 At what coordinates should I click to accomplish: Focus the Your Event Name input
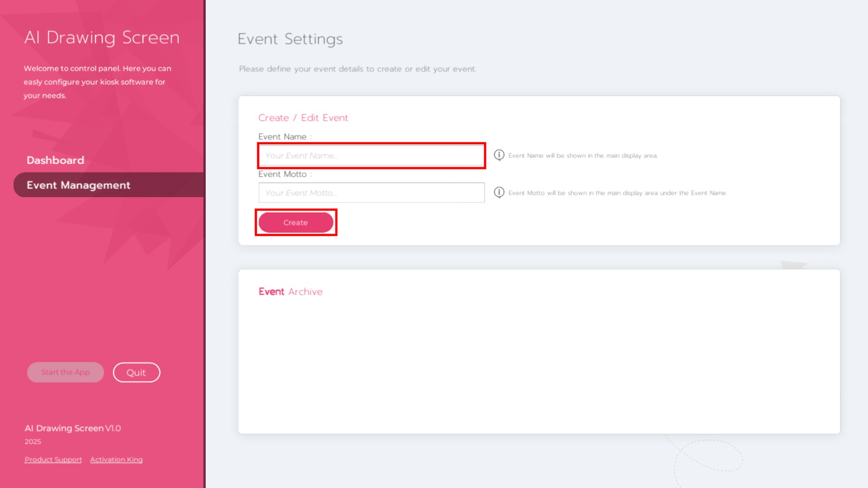371,155
